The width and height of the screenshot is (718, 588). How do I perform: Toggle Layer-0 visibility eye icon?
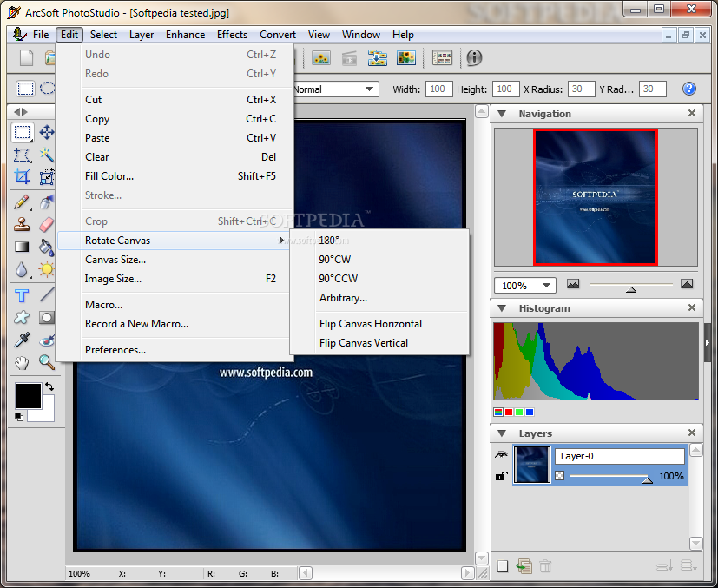[x=502, y=455]
